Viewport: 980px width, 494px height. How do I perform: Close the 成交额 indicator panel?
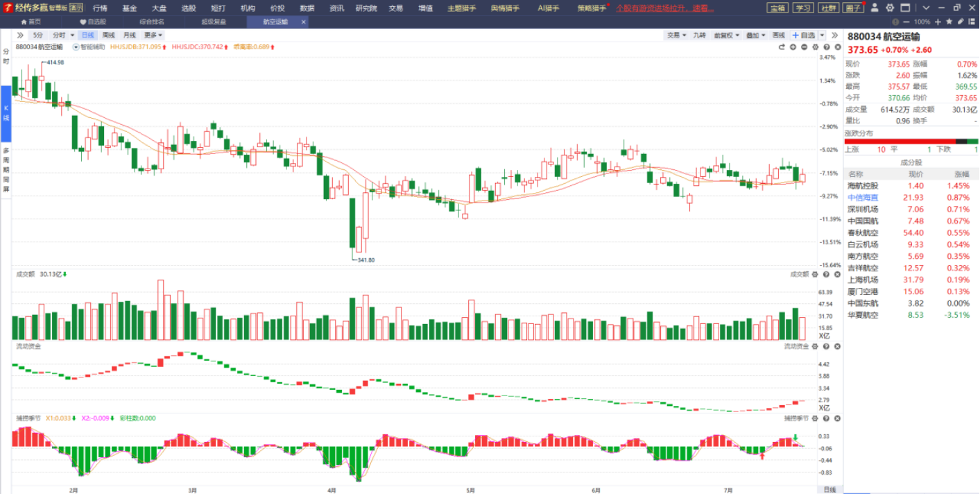click(837, 274)
